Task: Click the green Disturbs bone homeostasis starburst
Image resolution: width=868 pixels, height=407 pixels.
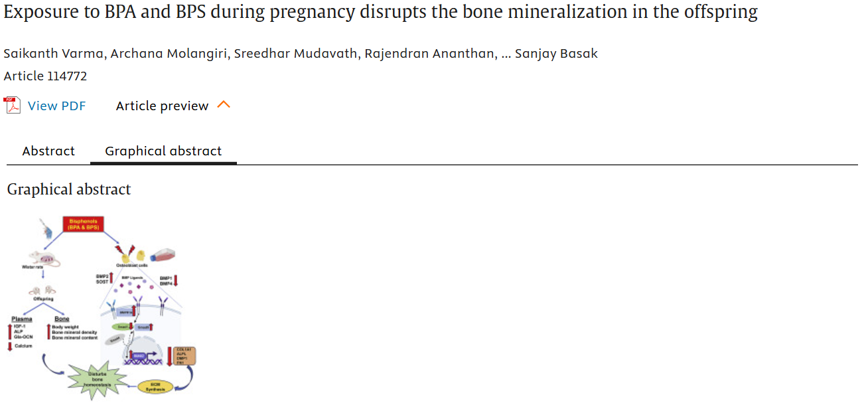Action: pyautogui.click(x=96, y=380)
